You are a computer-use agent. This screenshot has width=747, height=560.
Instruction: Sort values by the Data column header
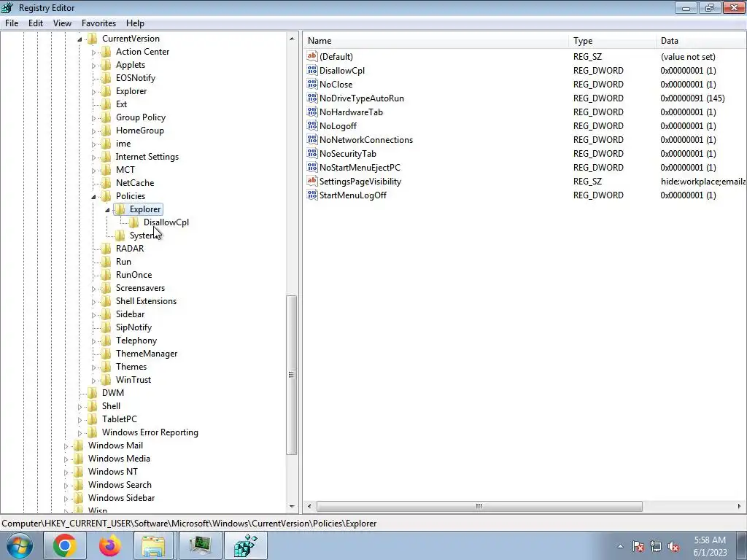[701, 41]
